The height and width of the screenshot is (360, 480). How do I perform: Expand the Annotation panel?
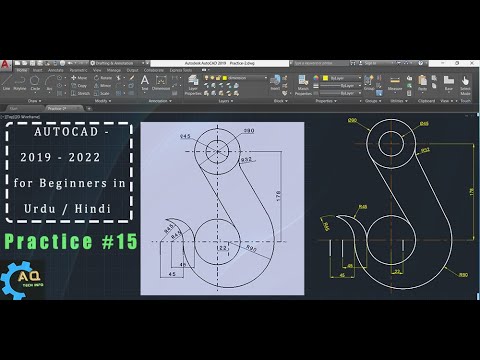pos(160,101)
